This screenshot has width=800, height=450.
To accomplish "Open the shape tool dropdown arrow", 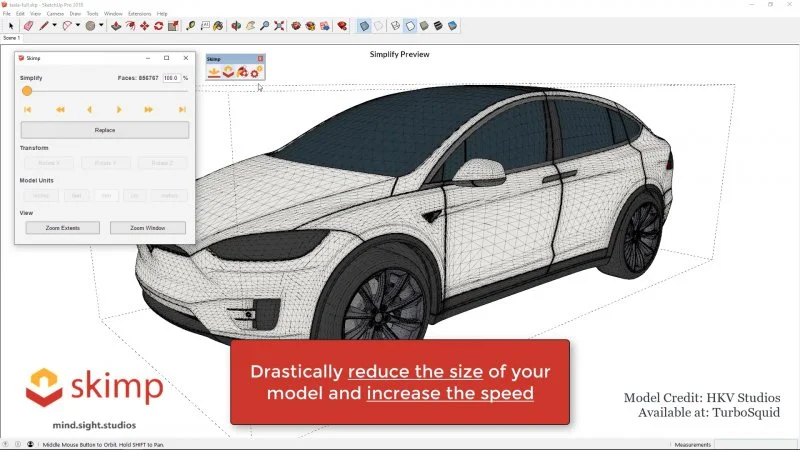I will [x=101, y=26].
